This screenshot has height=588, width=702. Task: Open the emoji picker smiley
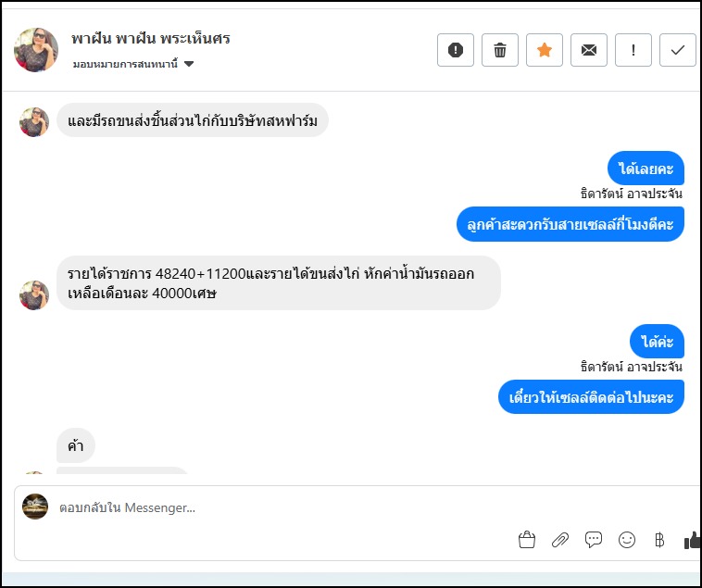tap(627, 540)
